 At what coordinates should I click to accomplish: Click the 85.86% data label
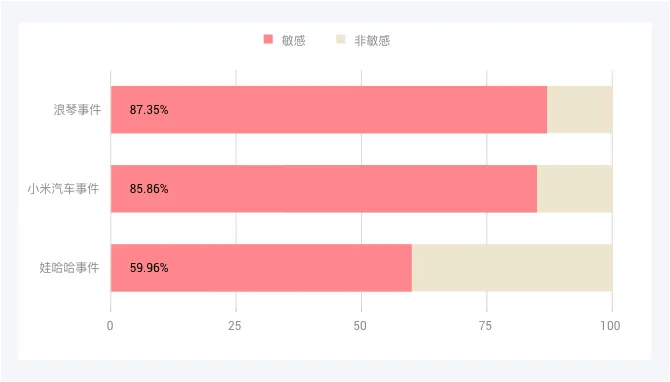(149, 189)
